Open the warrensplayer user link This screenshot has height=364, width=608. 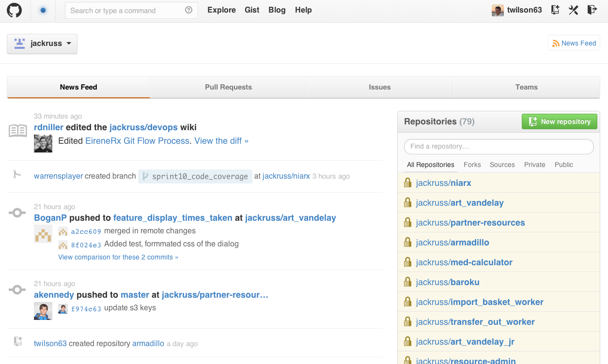pyautogui.click(x=58, y=176)
